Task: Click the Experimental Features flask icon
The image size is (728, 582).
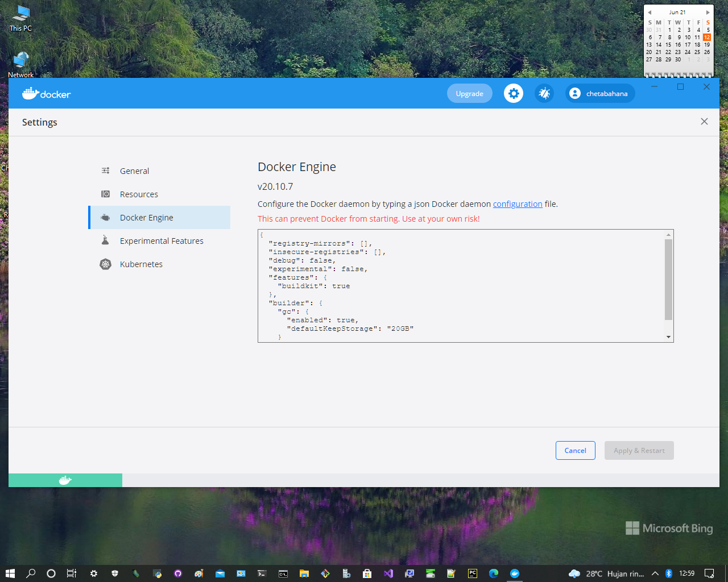Action: (105, 240)
